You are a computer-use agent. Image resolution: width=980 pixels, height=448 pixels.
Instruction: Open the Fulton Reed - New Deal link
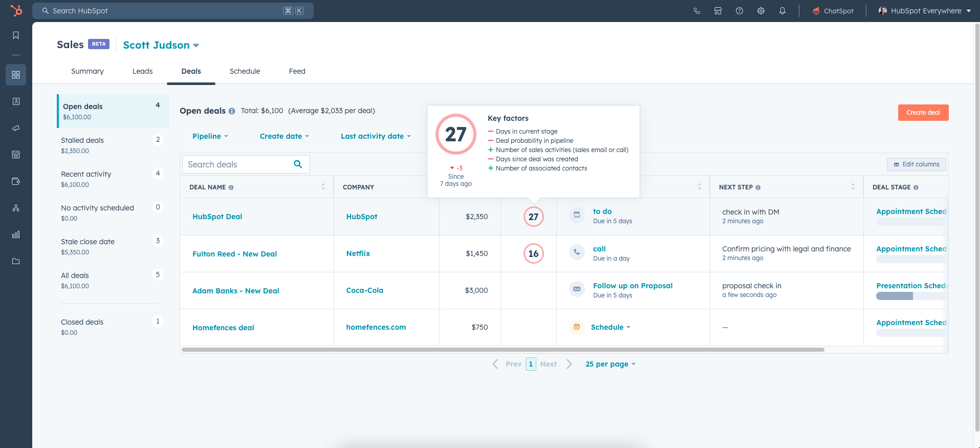tap(234, 254)
